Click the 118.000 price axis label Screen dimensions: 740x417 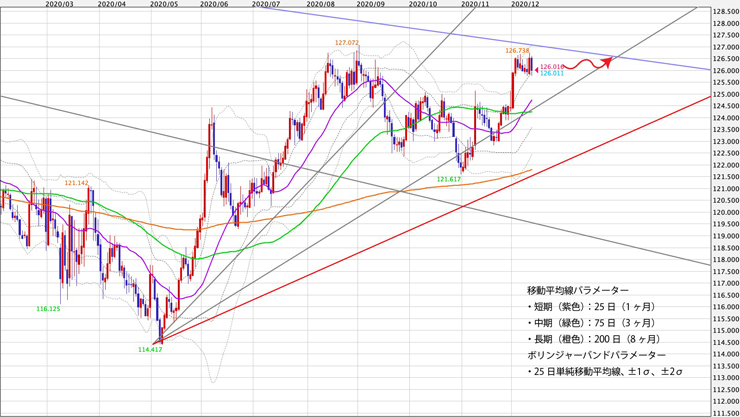pos(727,259)
